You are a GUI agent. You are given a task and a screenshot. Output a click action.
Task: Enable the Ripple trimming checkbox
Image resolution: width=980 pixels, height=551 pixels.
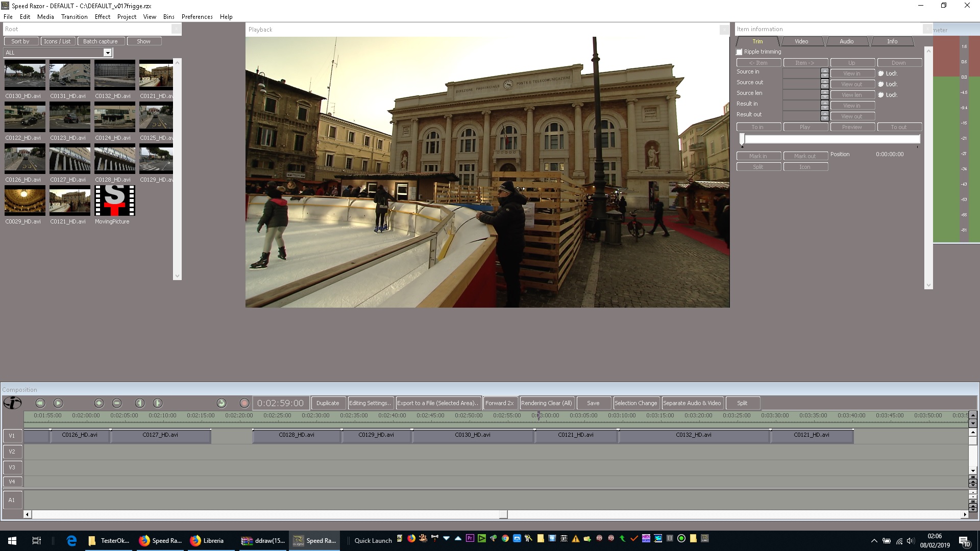click(x=739, y=52)
